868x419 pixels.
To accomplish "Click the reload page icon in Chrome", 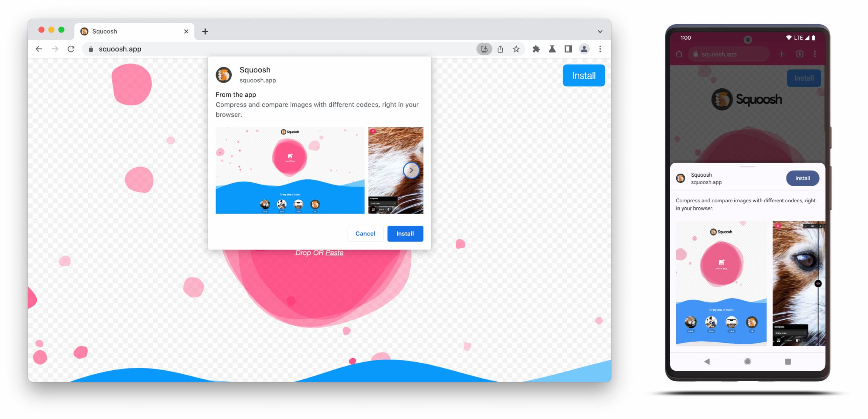I will [x=71, y=49].
